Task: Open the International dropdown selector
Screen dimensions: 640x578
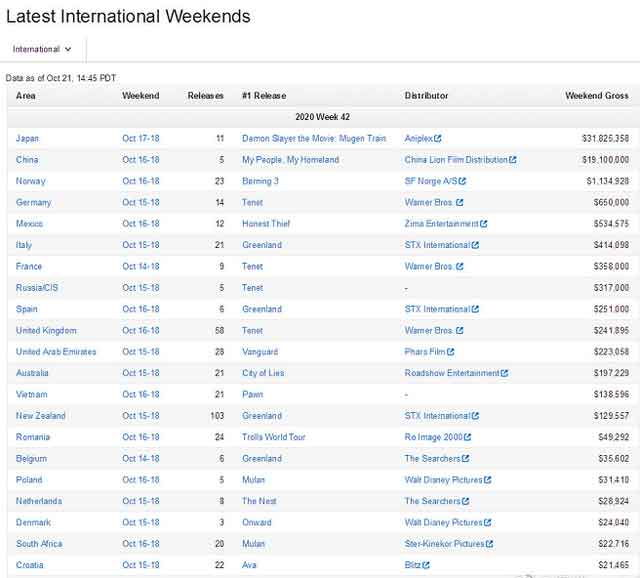Action: click(x=42, y=49)
